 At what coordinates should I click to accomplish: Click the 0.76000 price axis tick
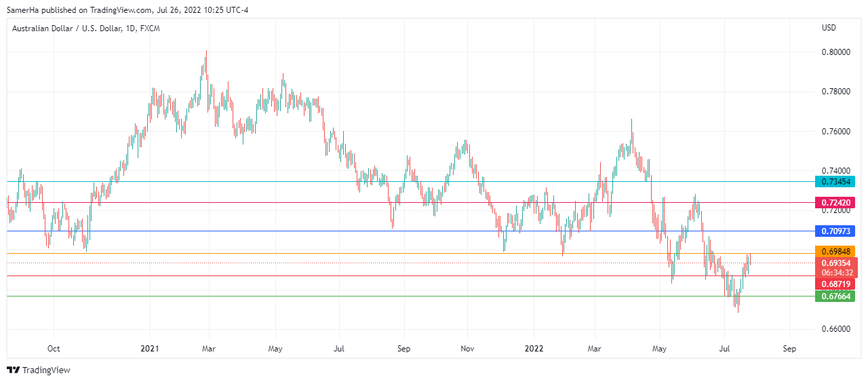click(x=835, y=131)
